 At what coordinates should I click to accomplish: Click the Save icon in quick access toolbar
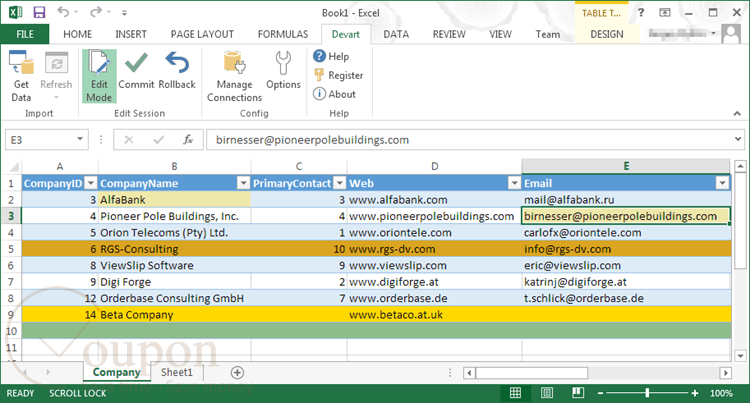pos(39,12)
